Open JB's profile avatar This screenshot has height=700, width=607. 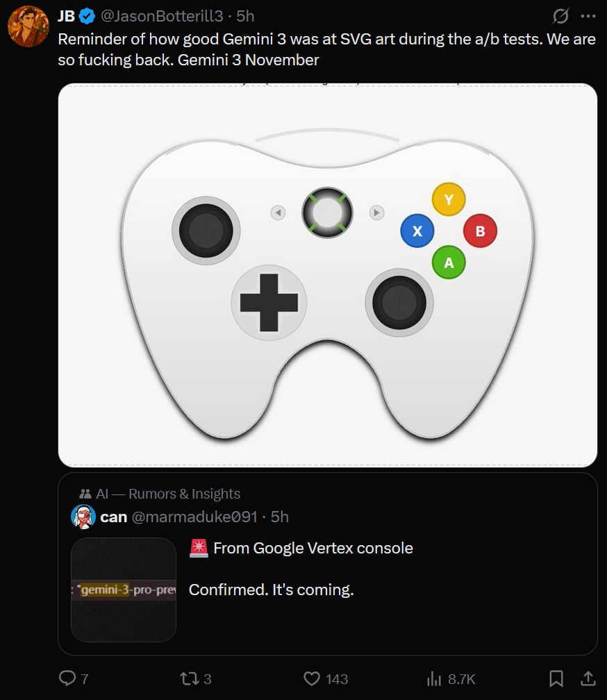[28, 27]
